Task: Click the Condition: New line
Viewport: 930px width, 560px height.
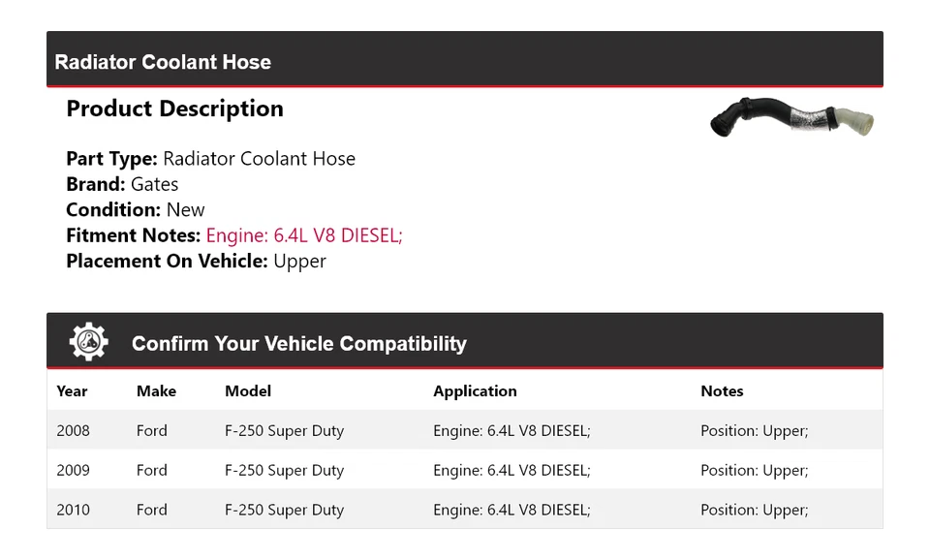Action: tap(136, 209)
